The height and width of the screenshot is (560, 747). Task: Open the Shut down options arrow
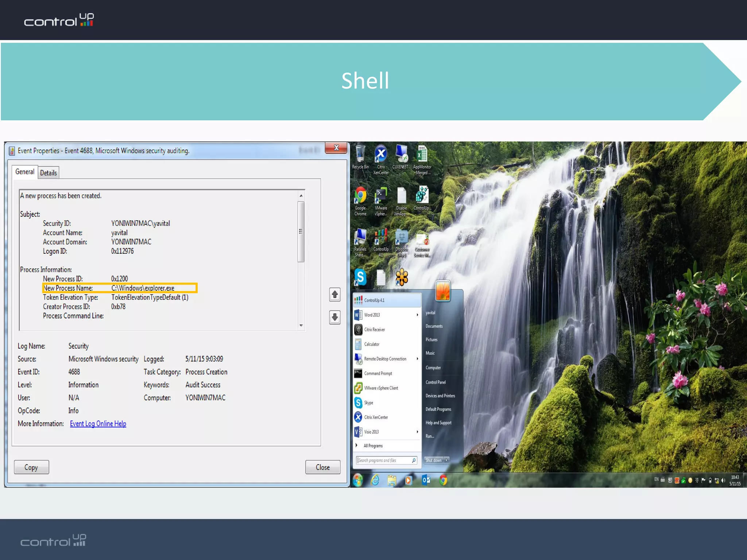pyautogui.click(x=446, y=460)
